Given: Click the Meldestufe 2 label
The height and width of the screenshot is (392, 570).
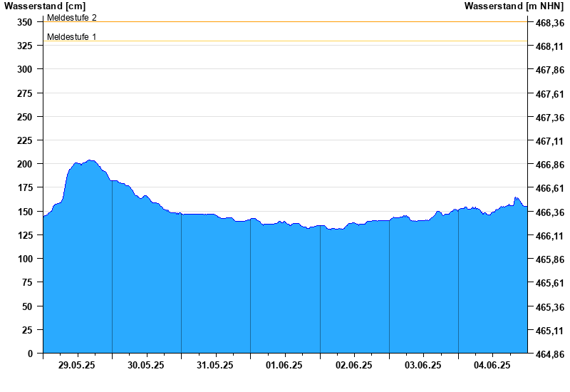Looking at the screenshot, I should tap(72, 17).
